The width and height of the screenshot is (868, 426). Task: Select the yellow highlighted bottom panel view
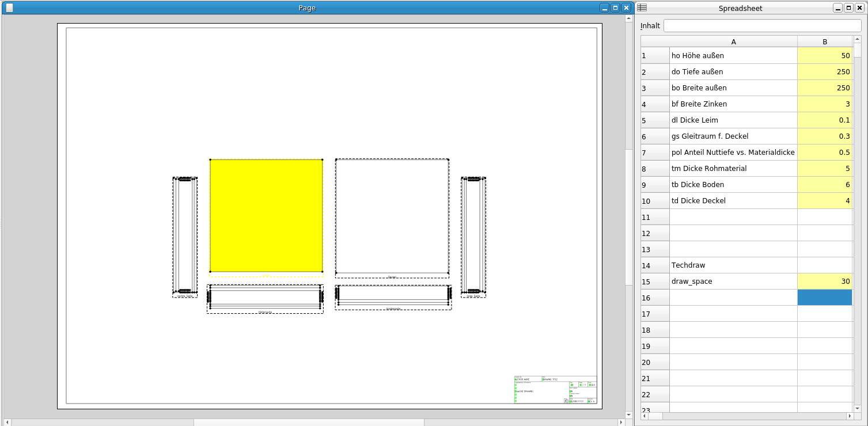coord(266,215)
